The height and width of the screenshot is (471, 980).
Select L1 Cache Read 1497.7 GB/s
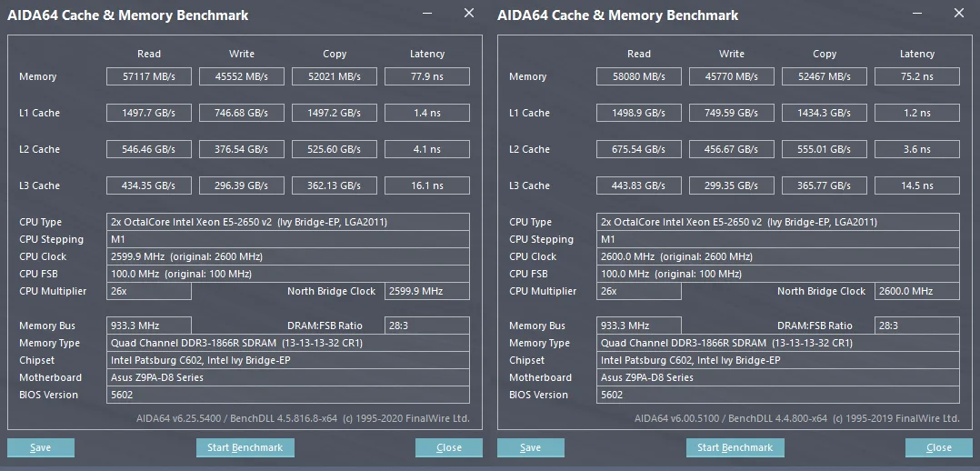coord(149,113)
